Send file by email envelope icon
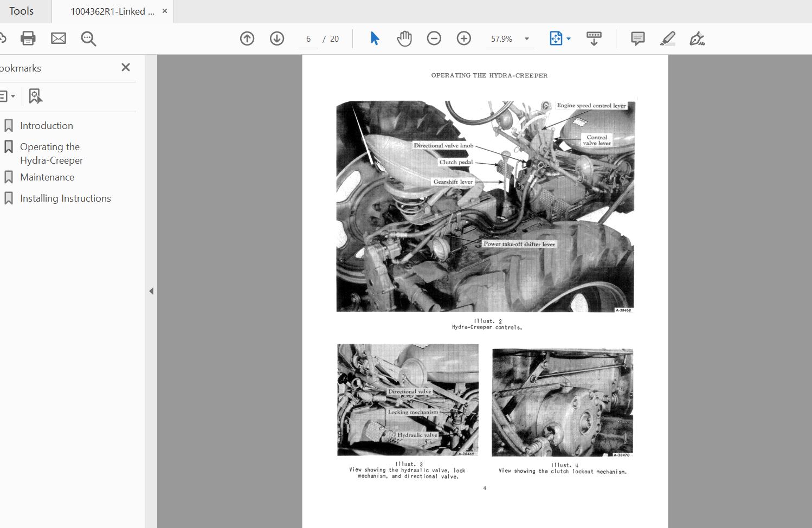This screenshot has width=812, height=528. 59,38
